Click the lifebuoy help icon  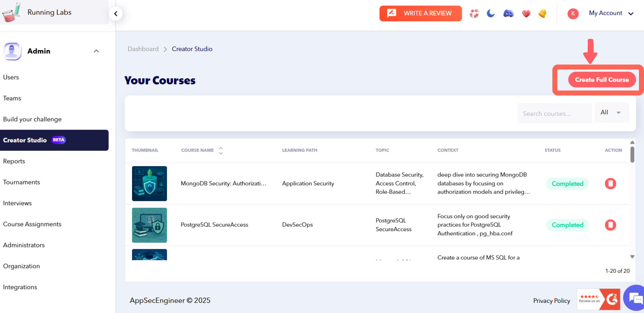[474, 14]
